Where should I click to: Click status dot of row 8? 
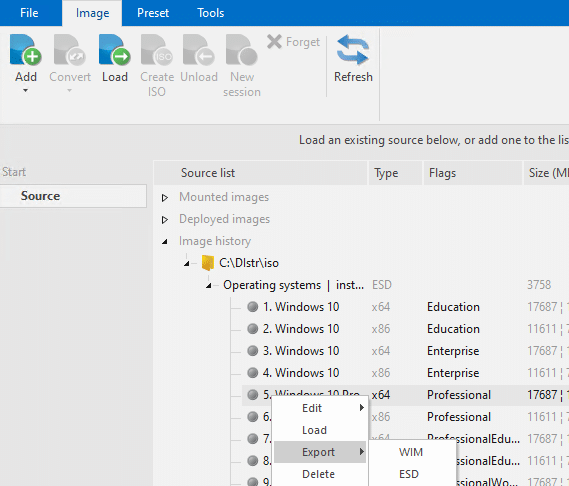point(253,461)
